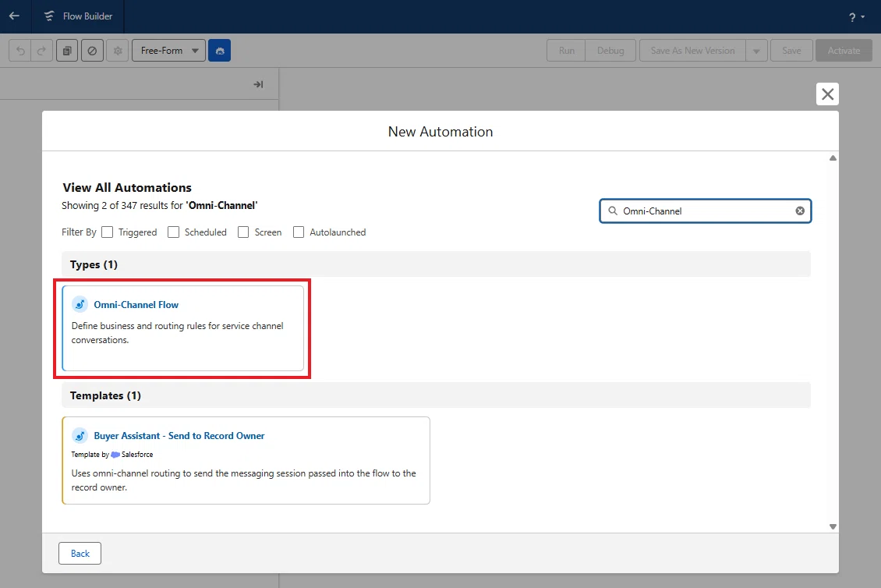Click the undo toolbar icon
The height and width of the screenshot is (588, 881).
point(20,51)
